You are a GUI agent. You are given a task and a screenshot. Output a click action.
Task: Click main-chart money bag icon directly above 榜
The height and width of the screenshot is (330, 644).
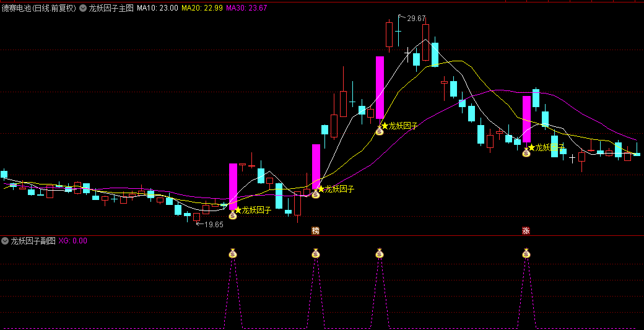tap(315, 194)
